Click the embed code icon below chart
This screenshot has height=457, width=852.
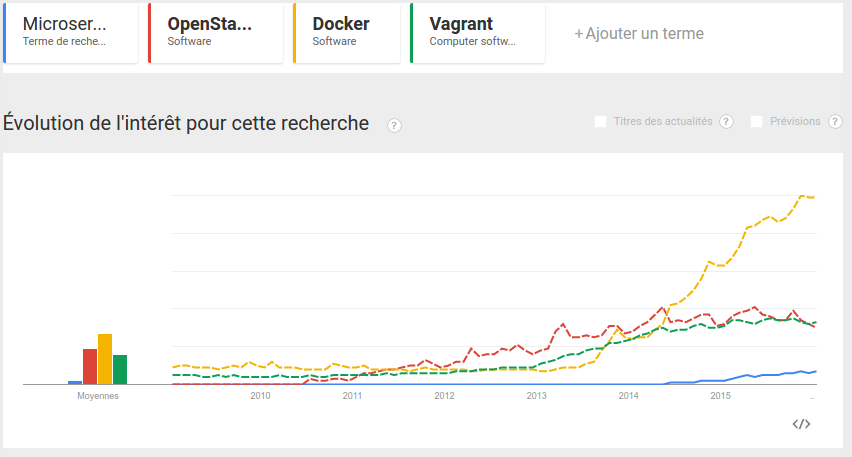(801, 424)
